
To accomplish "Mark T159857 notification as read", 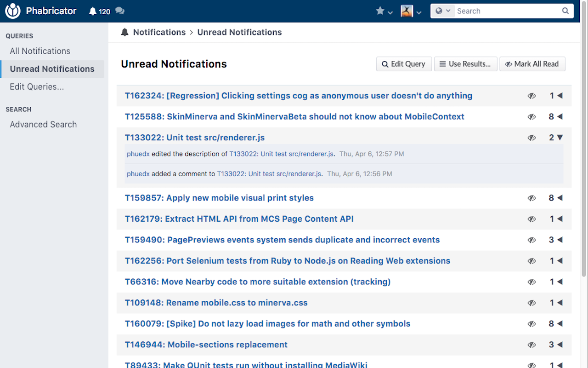I will [x=531, y=198].
